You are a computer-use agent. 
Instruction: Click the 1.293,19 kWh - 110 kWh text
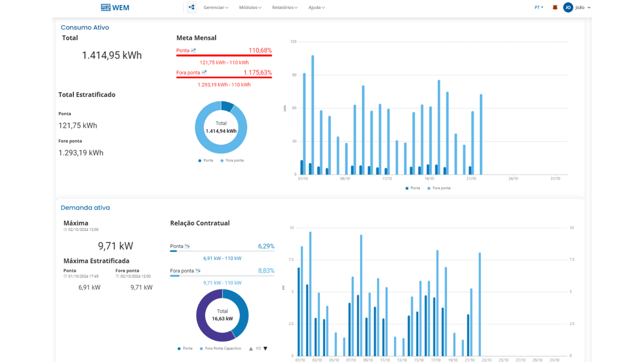tap(224, 85)
